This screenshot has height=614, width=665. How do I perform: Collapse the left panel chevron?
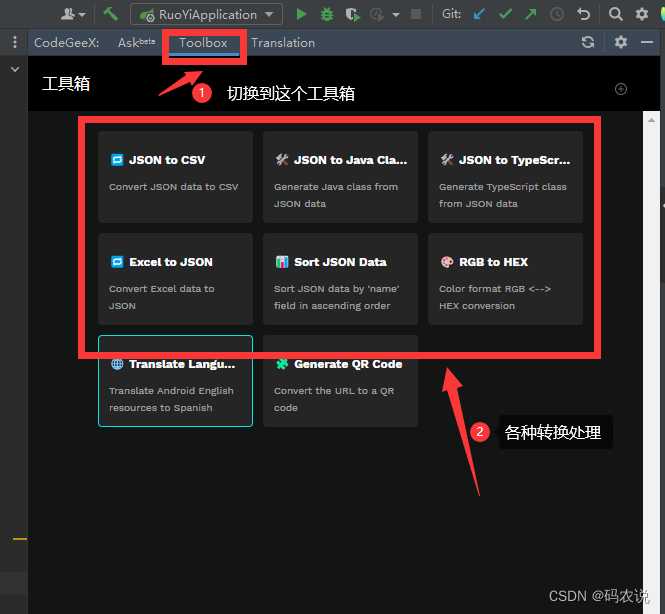point(15,70)
